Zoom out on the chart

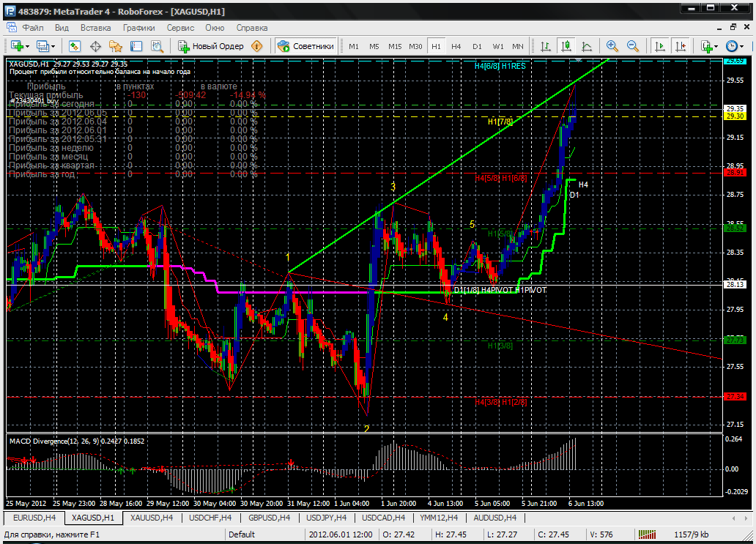tap(633, 46)
